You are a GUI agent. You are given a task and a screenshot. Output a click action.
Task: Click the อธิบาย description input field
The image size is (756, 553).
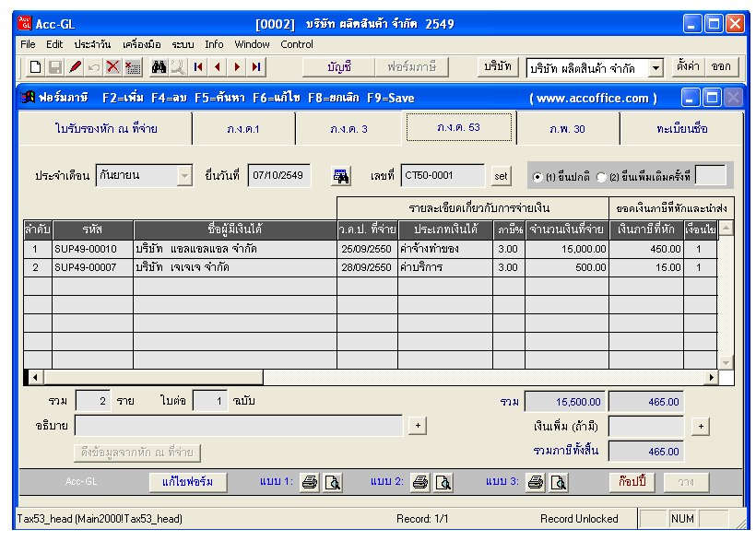(238, 425)
